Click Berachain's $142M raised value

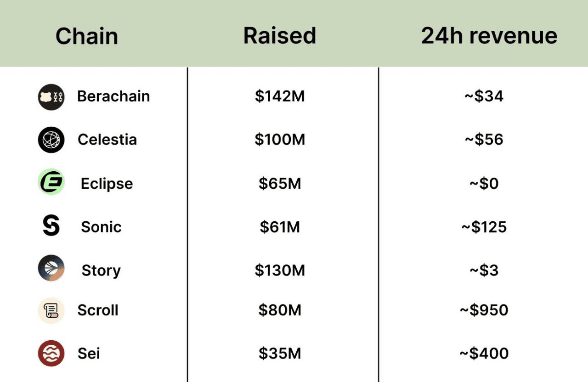(x=280, y=96)
